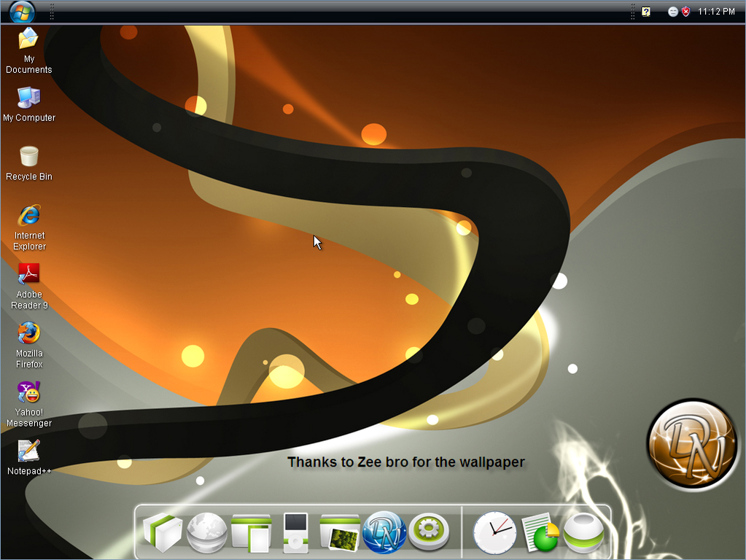The width and height of the screenshot is (746, 560).
Task: Open the silver globe dock icon
Action: tap(207, 533)
